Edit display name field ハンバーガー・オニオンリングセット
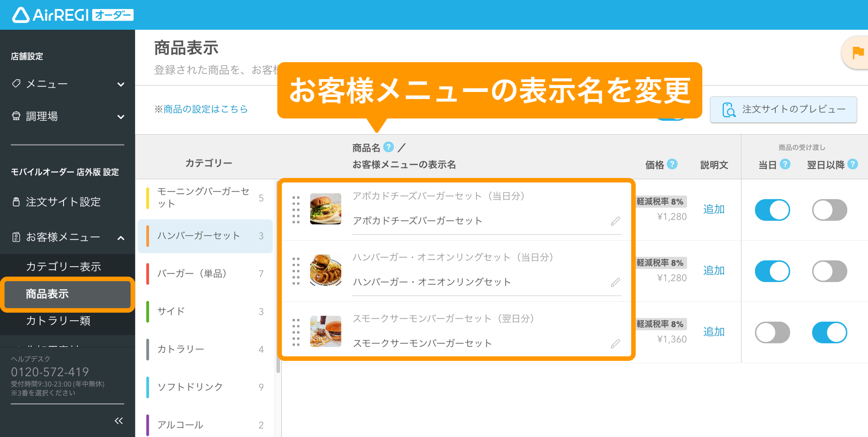 [x=487, y=282]
